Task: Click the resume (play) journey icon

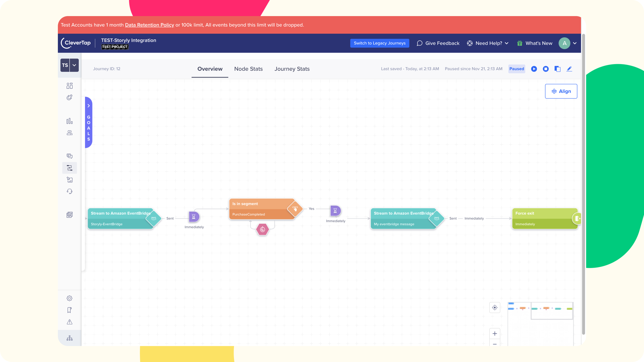Action: 534,69
